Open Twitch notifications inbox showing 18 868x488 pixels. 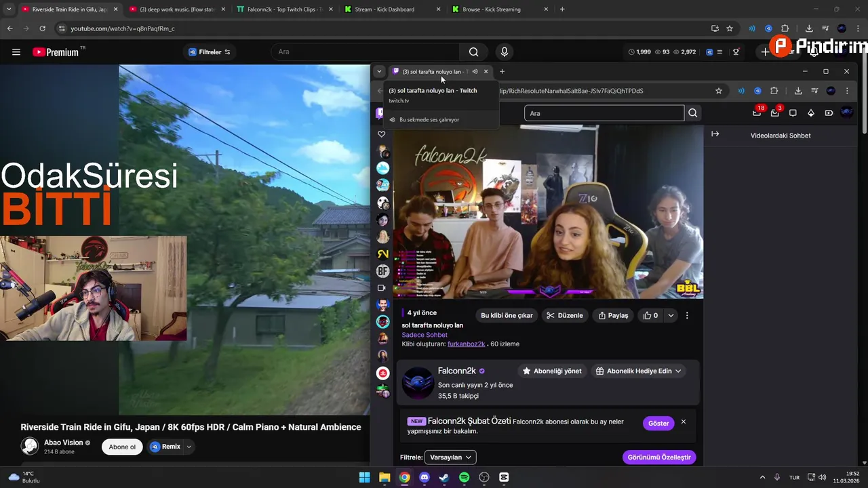tap(757, 113)
